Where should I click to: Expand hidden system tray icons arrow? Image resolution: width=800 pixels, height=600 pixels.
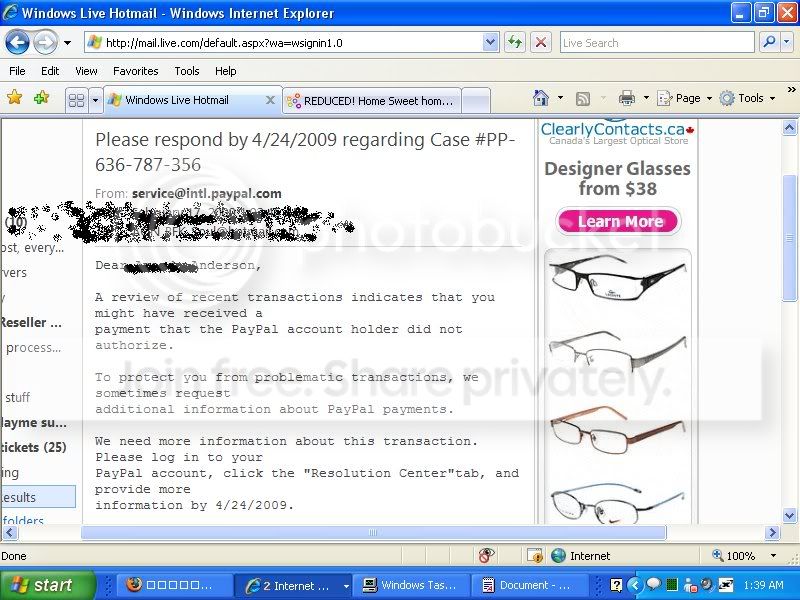coord(634,585)
